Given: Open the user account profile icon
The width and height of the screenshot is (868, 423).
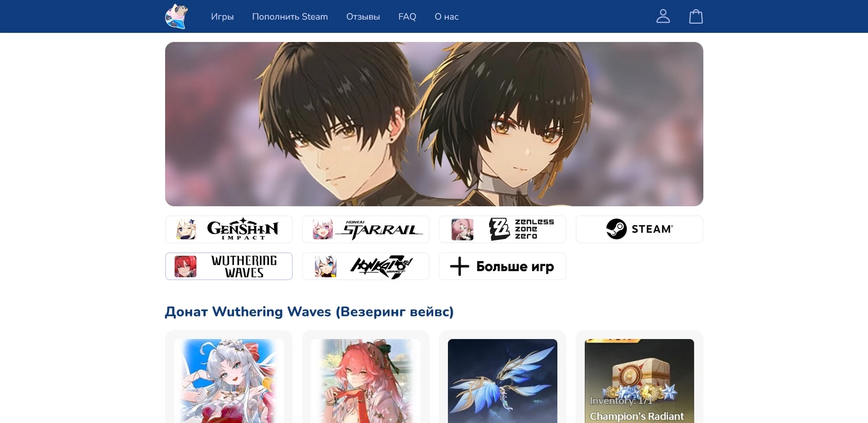Looking at the screenshot, I should pos(663,16).
